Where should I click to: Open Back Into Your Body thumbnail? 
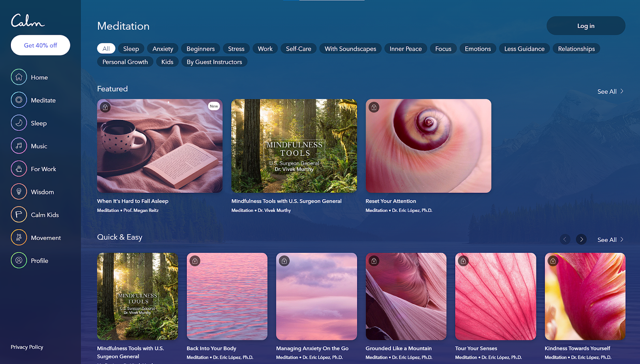227,296
